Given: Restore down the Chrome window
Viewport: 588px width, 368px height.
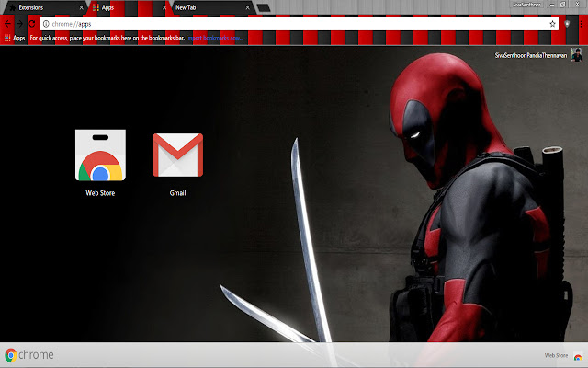Looking at the screenshot, I should 563,5.
